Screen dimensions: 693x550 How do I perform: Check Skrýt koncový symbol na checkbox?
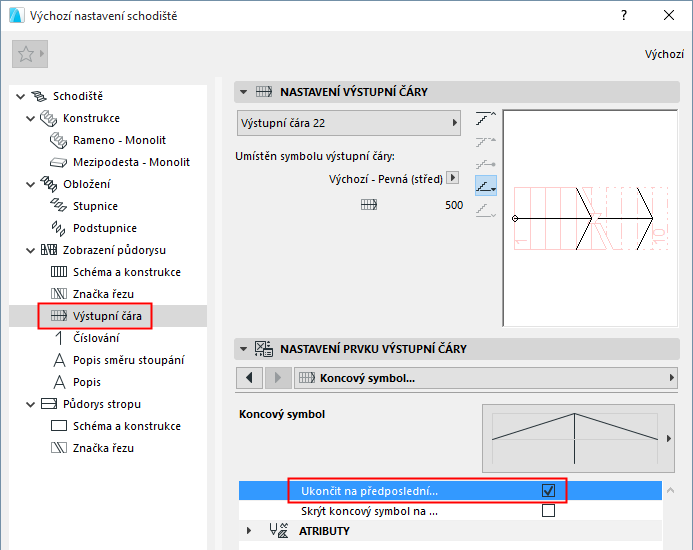tap(548, 511)
